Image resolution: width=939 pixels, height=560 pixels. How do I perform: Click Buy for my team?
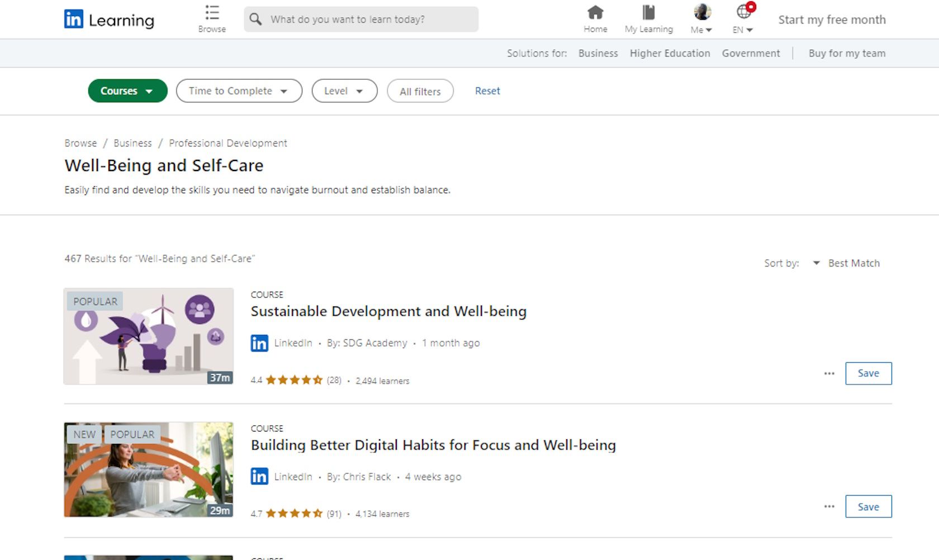tap(847, 53)
